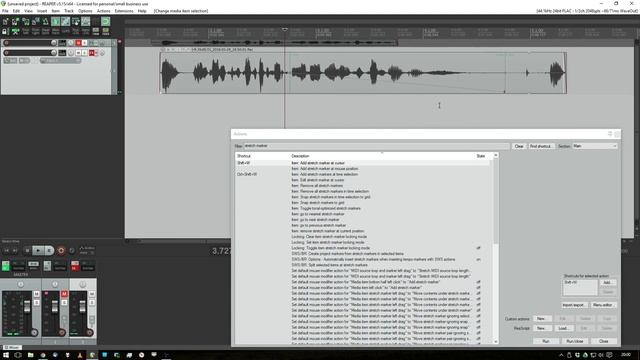Viewport: 640px width, 360px height.
Task: Open the Actions menu
Action: tap(103, 11)
